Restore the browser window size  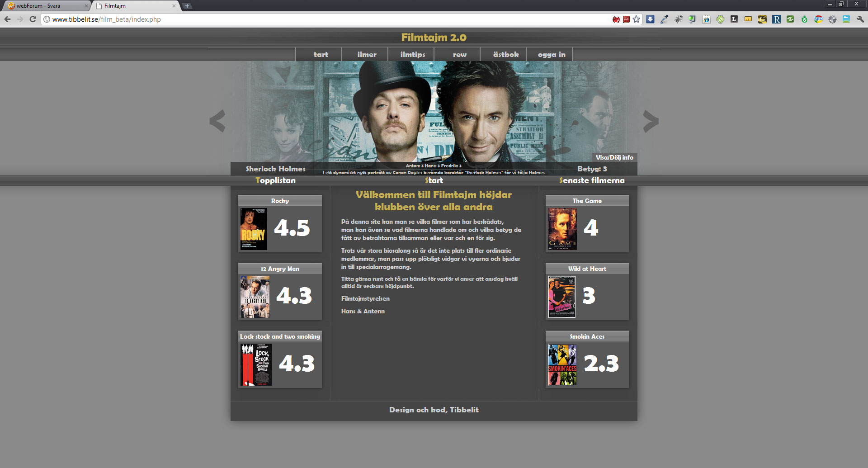[841, 4]
